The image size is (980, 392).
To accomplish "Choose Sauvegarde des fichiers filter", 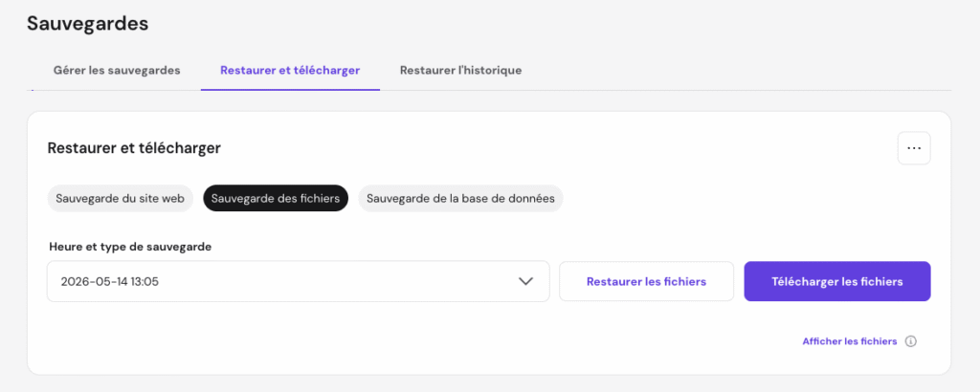I will pyautogui.click(x=275, y=199).
